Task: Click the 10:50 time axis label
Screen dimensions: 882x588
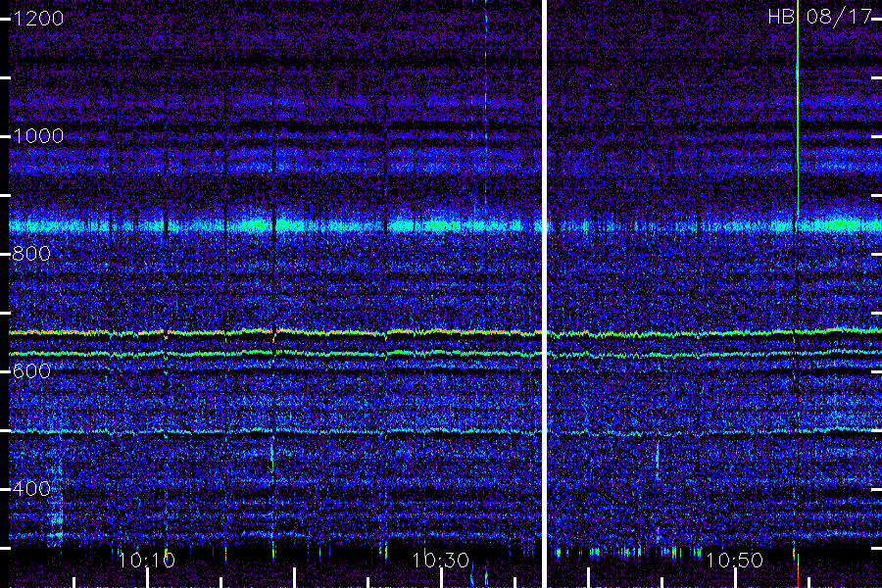Action: 735,560
